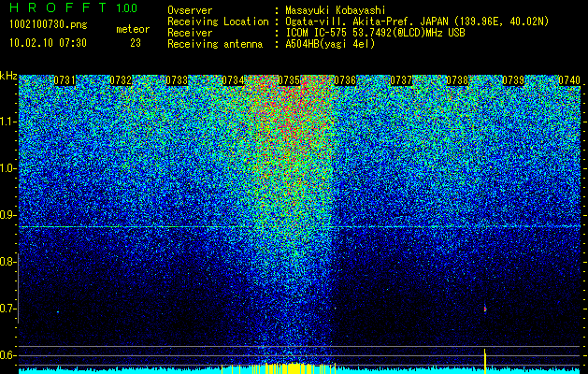This screenshot has height=374, width=588.
Task: Click the 0740 time marker
Action: (x=569, y=80)
